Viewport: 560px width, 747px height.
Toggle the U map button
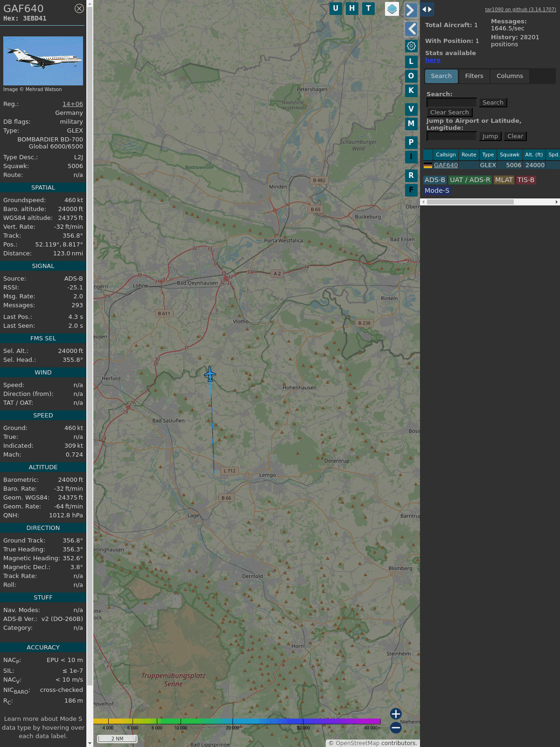336,8
